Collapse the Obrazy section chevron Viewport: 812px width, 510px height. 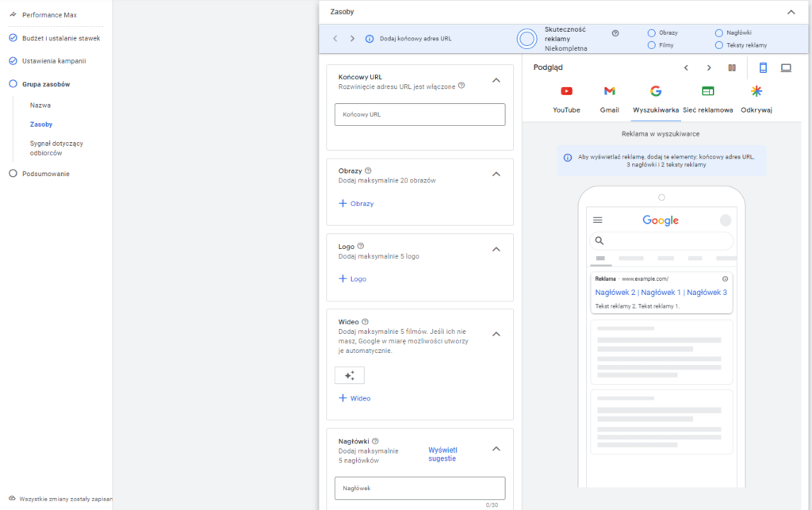(496, 174)
